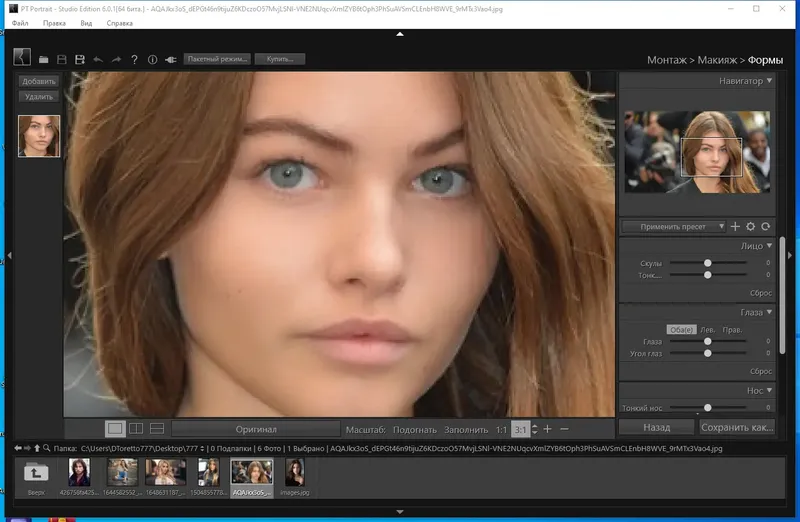Click the redo arrow icon
The width and height of the screenshot is (800, 522).
click(x=116, y=60)
